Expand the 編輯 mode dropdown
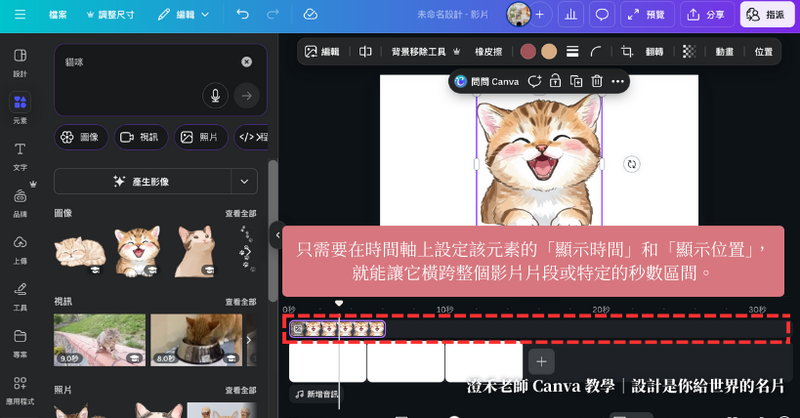The height and width of the screenshot is (418, 800). pyautogui.click(x=184, y=15)
